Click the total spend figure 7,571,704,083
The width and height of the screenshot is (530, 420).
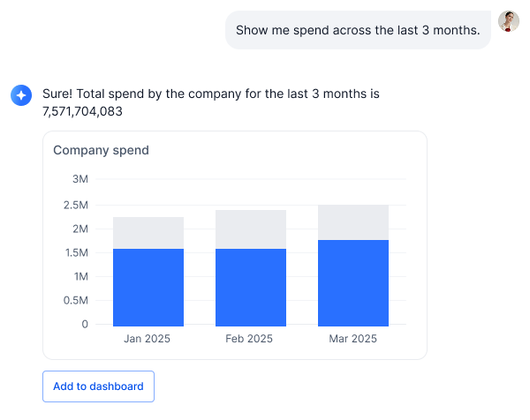pyautogui.click(x=82, y=112)
